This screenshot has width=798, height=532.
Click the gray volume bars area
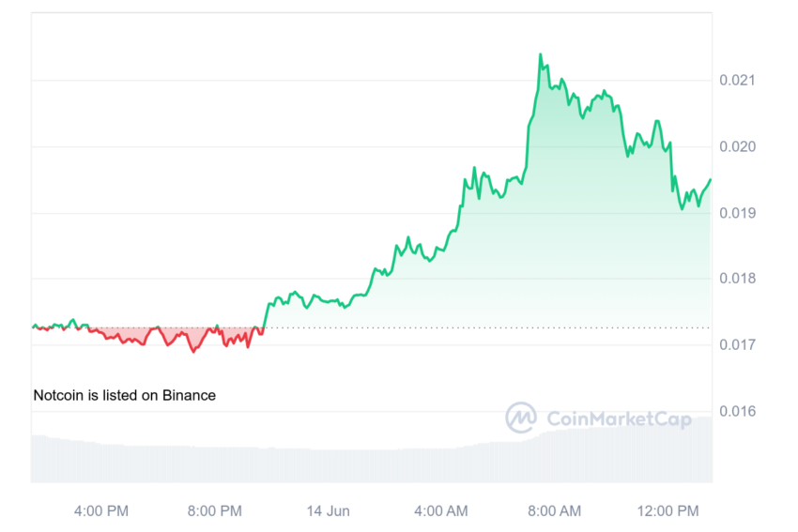pos(372,458)
